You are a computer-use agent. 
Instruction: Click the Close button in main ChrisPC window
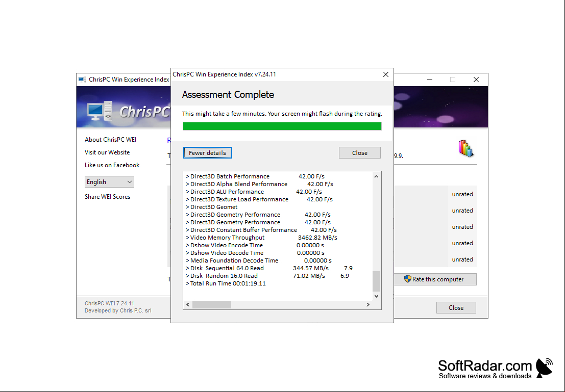(456, 308)
